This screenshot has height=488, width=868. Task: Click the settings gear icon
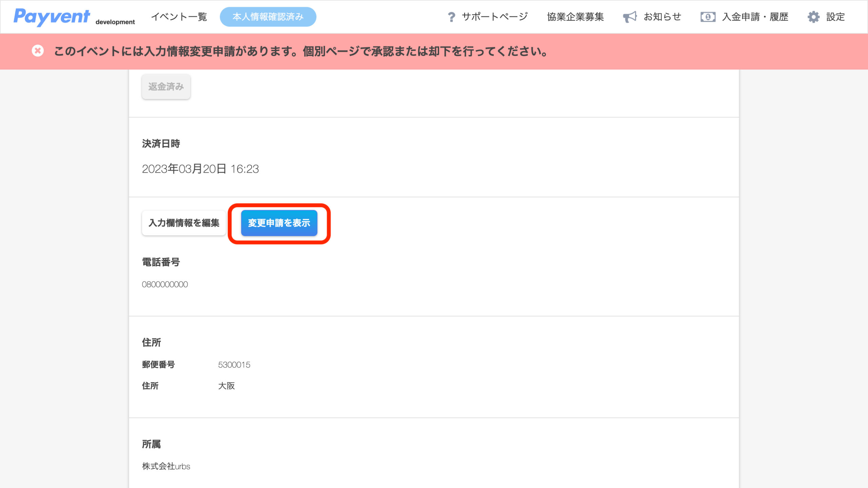click(x=813, y=17)
